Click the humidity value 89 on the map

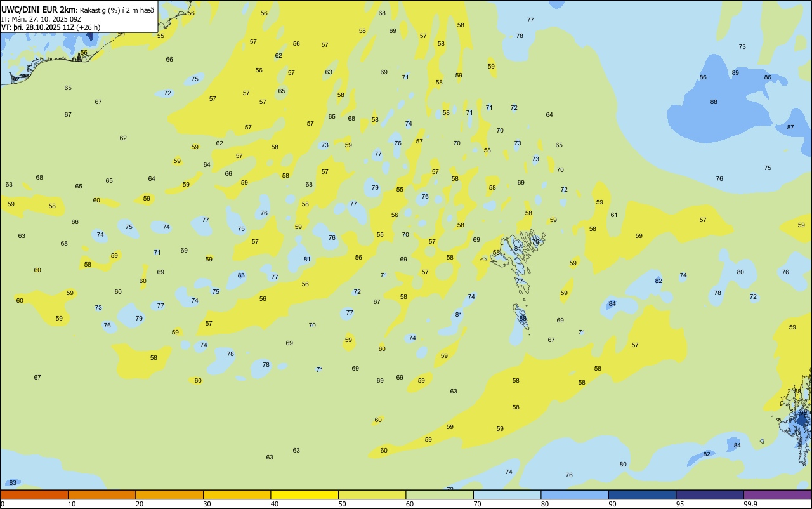pos(735,73)
